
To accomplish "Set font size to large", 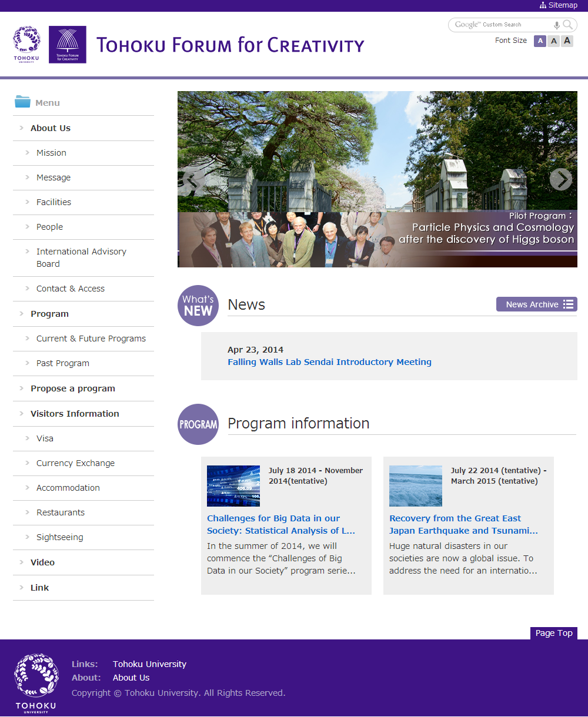I will [567, 41].
